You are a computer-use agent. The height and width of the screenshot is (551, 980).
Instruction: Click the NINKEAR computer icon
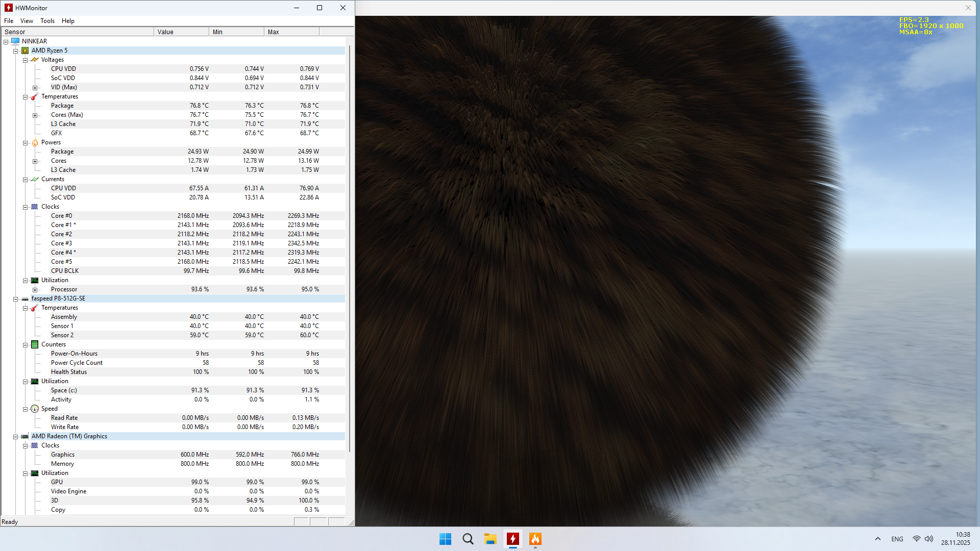tap(15, 41)
